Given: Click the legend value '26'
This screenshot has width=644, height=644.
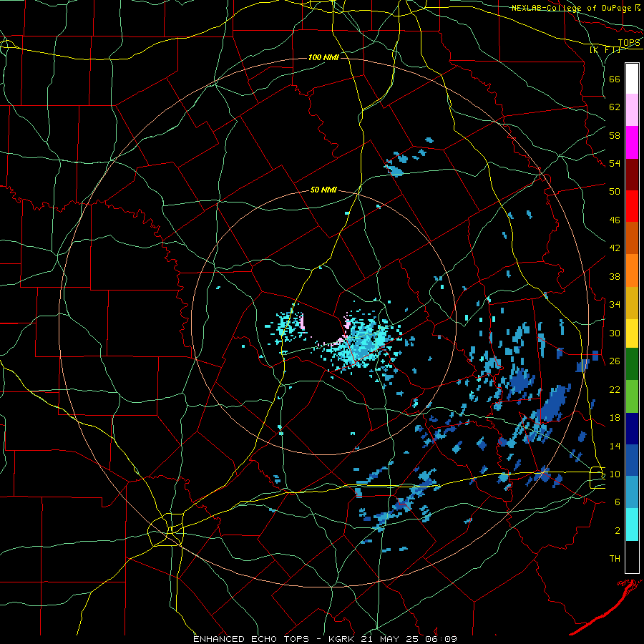Looking at the screenshot, I should tap(615, 361).
